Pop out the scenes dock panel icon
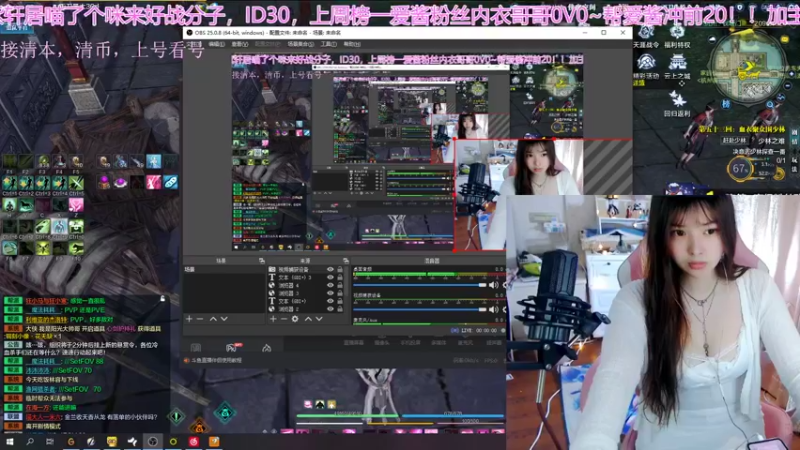Image resolution: width=800 pixels, height=450 pixels. coord(262,261)
